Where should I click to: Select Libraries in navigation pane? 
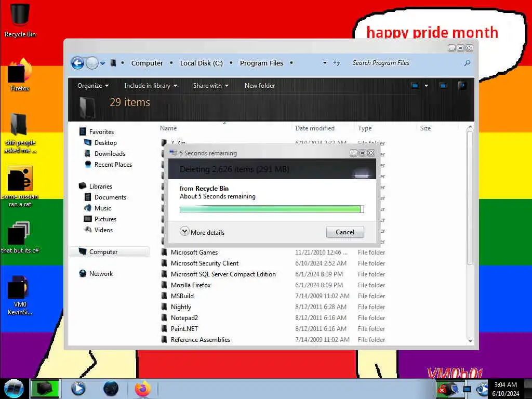click(x=100, y=187)
